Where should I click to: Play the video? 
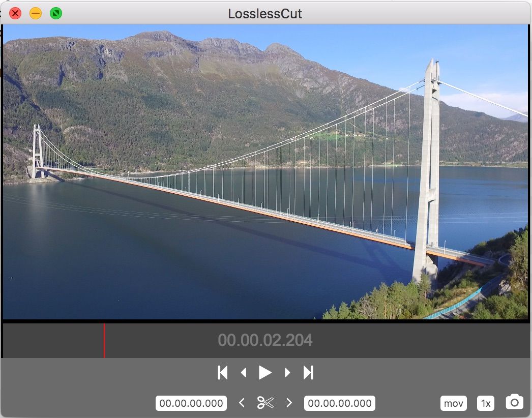pyautogui.click(x=264, y=372)
